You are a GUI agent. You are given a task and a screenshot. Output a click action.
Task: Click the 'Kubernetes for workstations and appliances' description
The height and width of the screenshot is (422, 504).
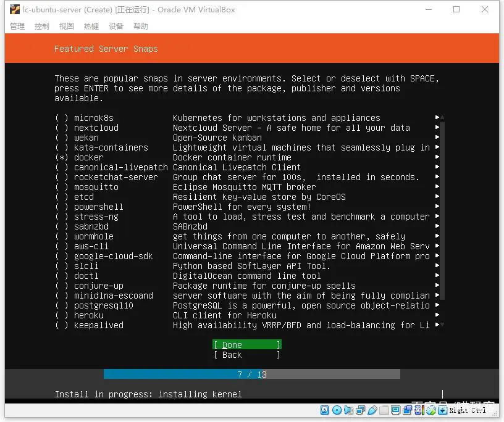[x=277, y=118]
